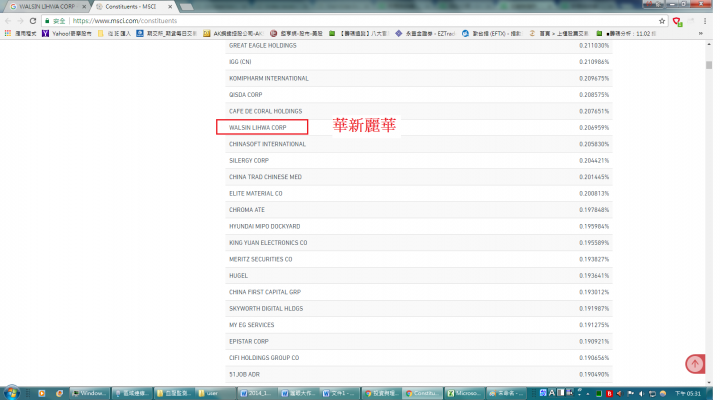
Task: Select the CHINASOFT INTERNATIONAL row
Action: click(419, 144)
